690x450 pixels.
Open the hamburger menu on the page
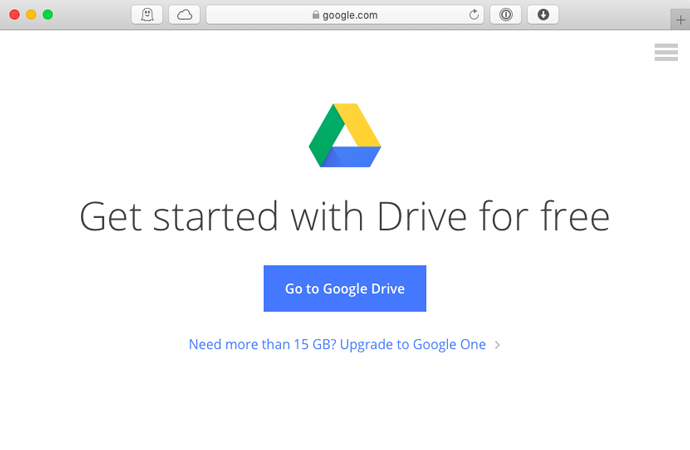(666, 52)
